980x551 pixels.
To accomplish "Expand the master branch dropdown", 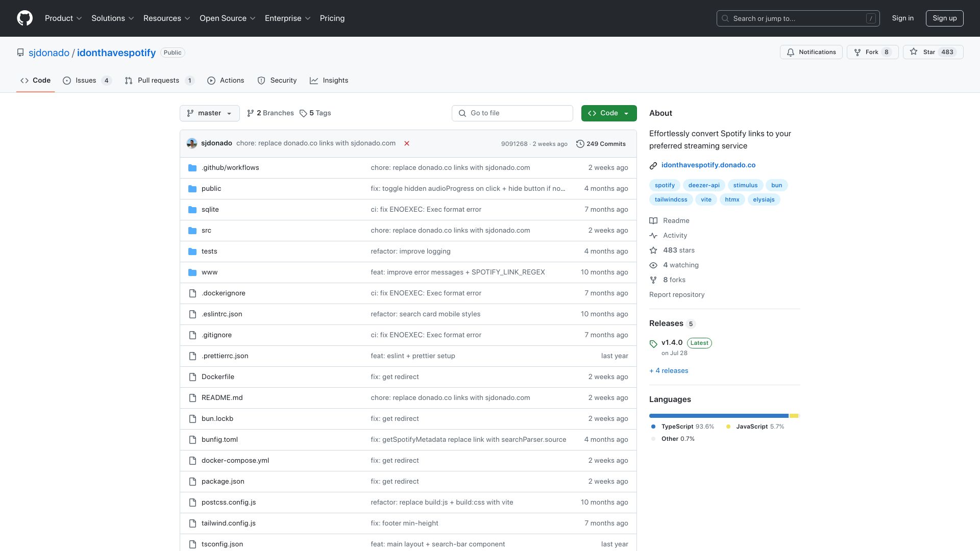I will 210,113.
